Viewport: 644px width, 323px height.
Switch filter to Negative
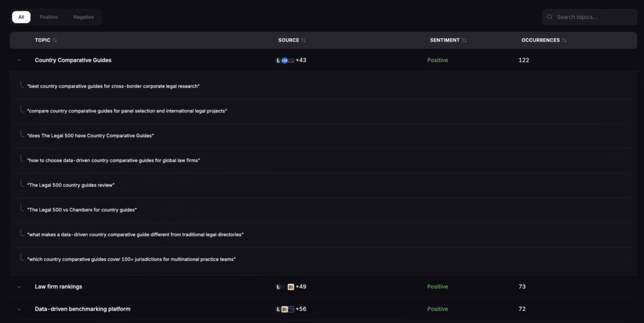coord(83,17)
